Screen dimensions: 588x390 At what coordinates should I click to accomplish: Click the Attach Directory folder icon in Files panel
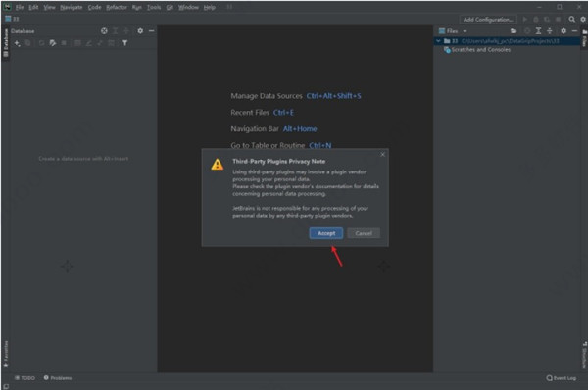click(514, 31)
